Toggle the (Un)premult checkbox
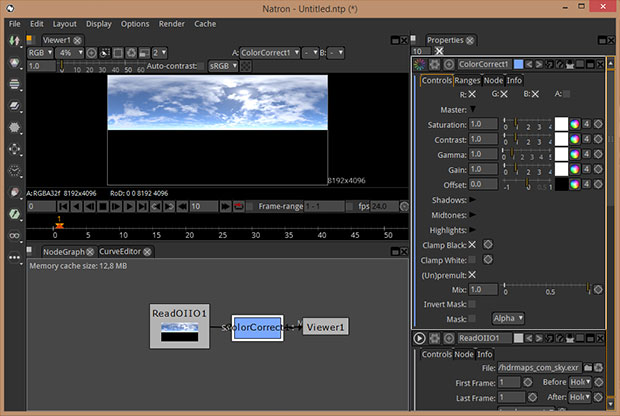620x416 pixels. tap(472, 275)
